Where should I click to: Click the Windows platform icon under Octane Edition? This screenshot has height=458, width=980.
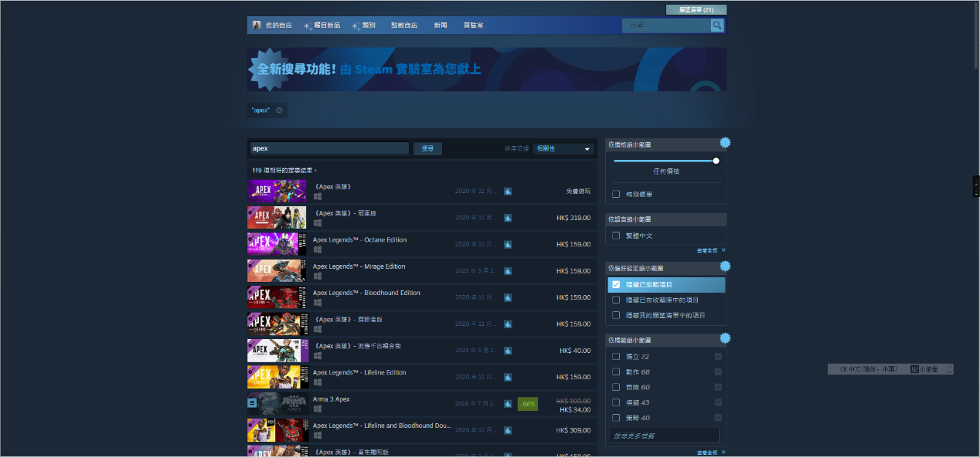[x=317, y=249]
